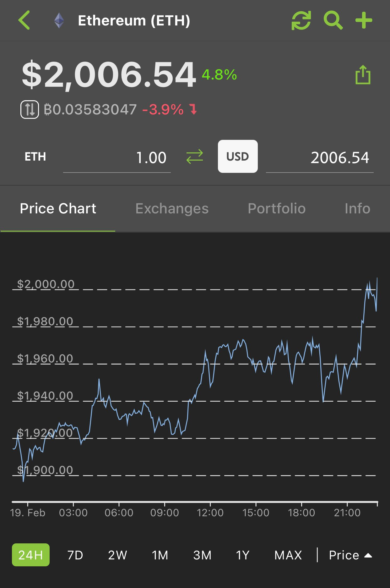Choose the MAX chart range
This screenshot has height=588, width=390.
(x=288, y=555)
